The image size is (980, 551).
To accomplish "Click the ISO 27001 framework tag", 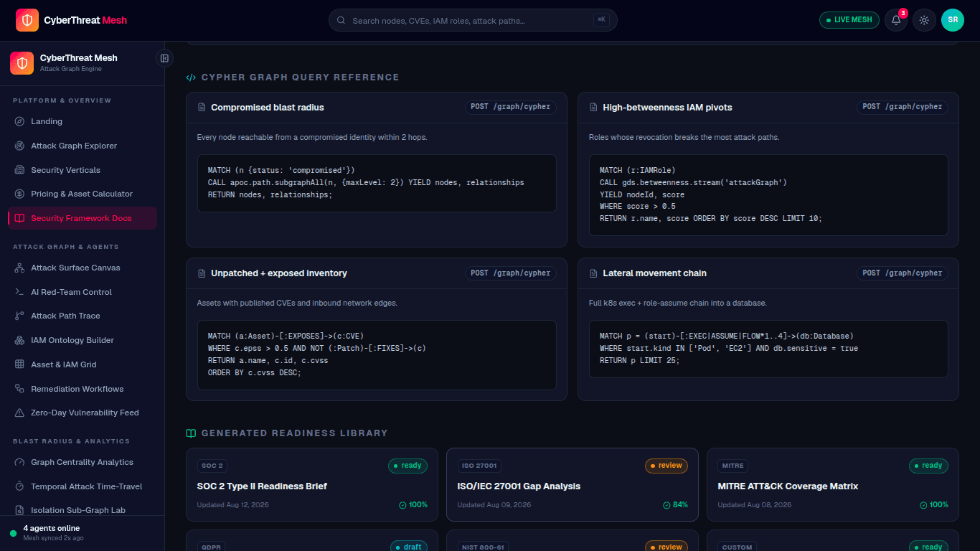I will [479, 466].
